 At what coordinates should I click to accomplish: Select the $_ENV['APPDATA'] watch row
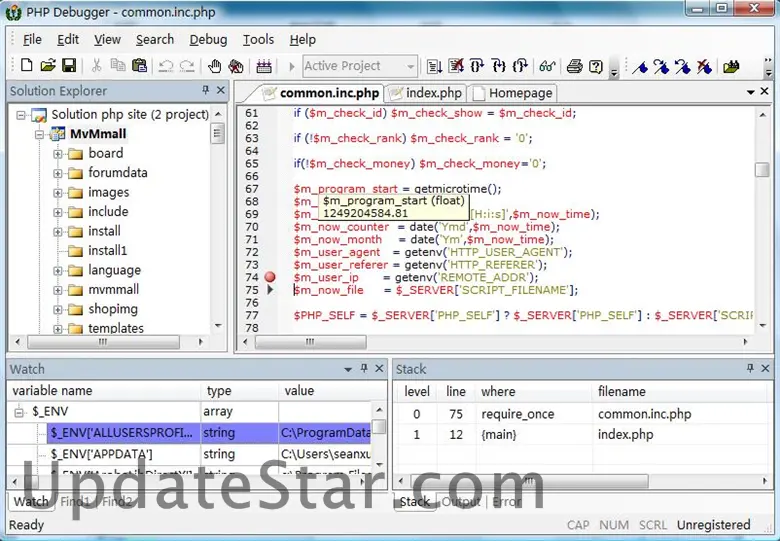tap(191, 453)
